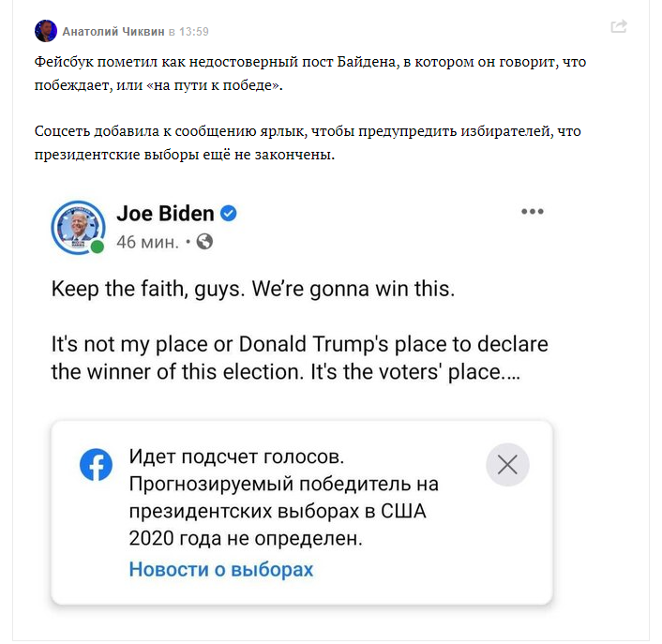
Task: Click the 'Идет подсчет голосов.' notice text
Action: coord(236,459)
